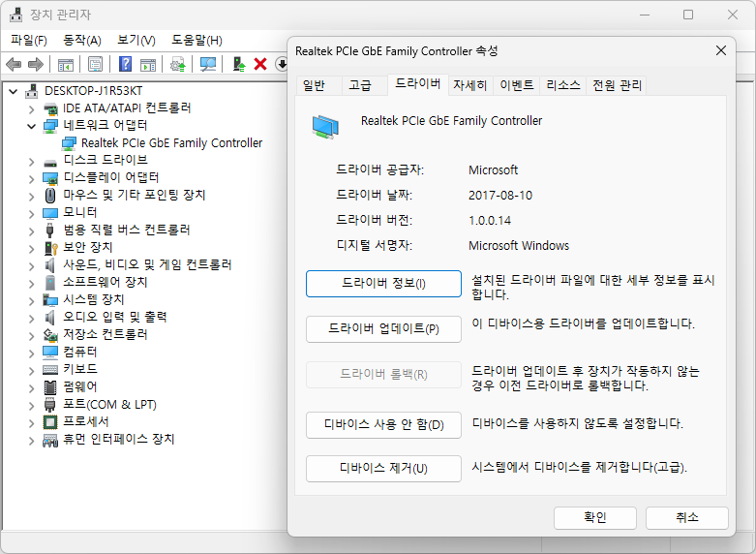The image size is (756, 554).
Task: Expand the 모니터 node
Action: [x=31, y=213]
